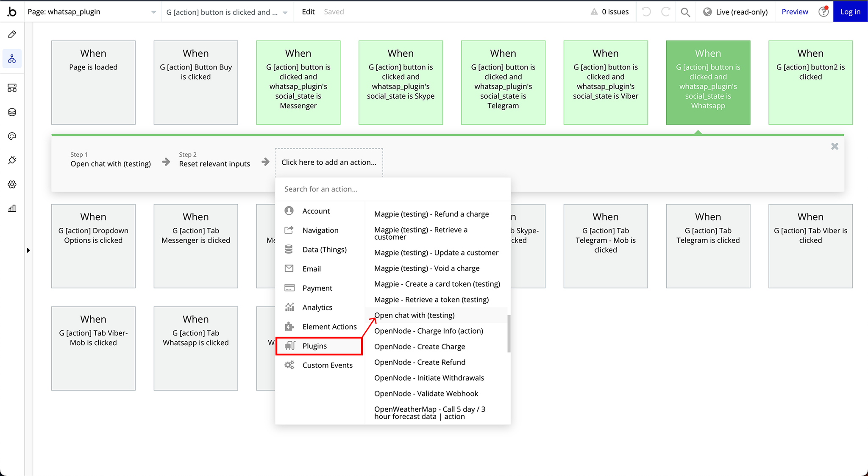868x476 pixels.
Task: Open the Styles palette icon
Action: point(12,136)
